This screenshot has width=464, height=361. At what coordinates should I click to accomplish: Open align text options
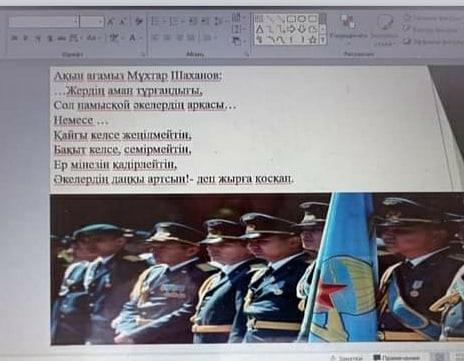(238, 29)
